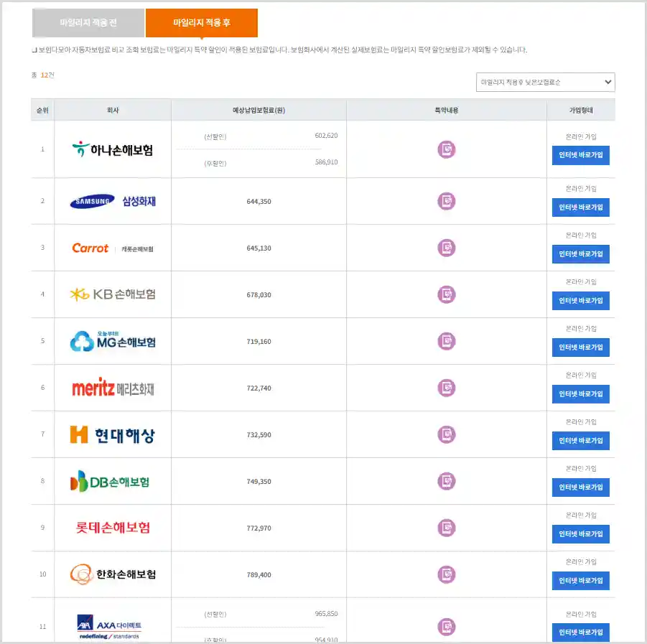Click the 가입형태 column header
This screenshot has height=644, width=647.
click(581, 110)
